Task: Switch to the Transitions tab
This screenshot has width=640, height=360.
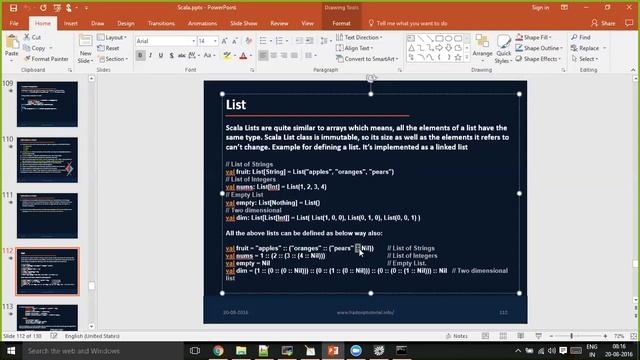Action: point(161,23)
